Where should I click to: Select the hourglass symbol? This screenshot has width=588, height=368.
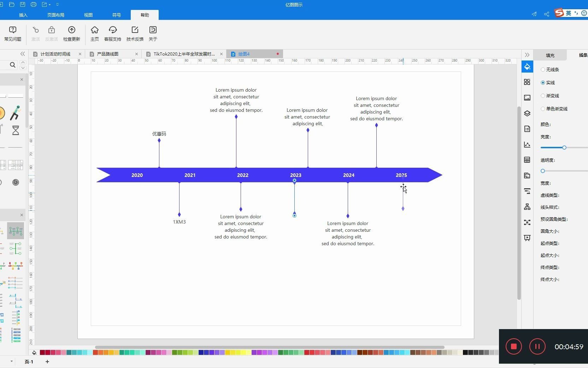coord(16,130)
